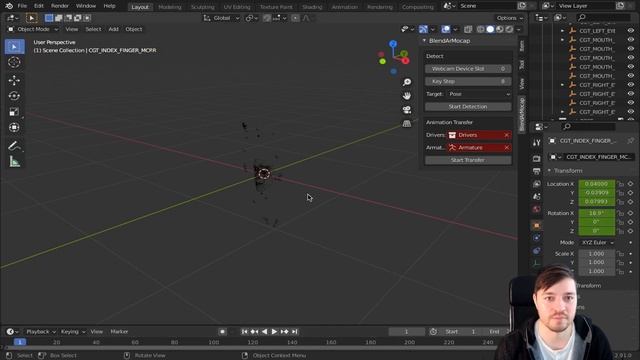Open the File menu
Image resolution: width=640 pixels, height=360 pixels.
(x=22, y=6)
